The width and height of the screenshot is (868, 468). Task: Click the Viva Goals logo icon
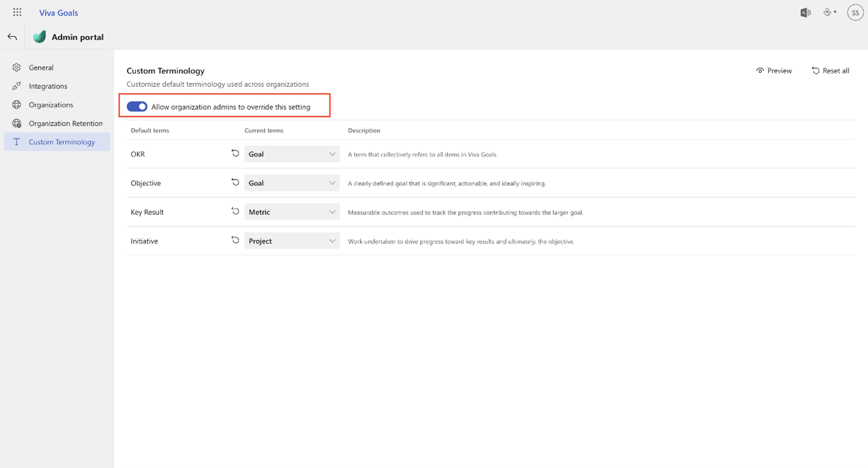pyautogui.click(x=40, y=37)
